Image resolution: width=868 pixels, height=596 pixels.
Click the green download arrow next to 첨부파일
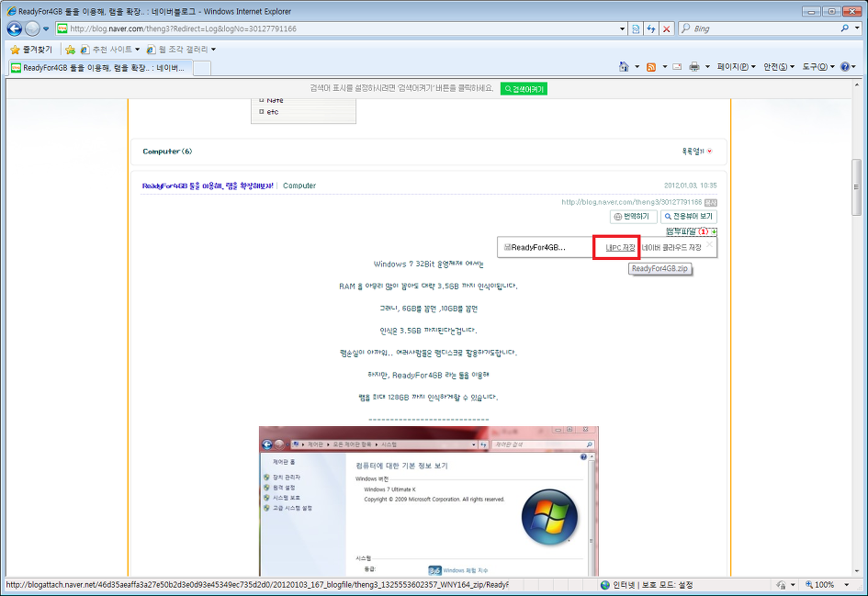point(714,231)
